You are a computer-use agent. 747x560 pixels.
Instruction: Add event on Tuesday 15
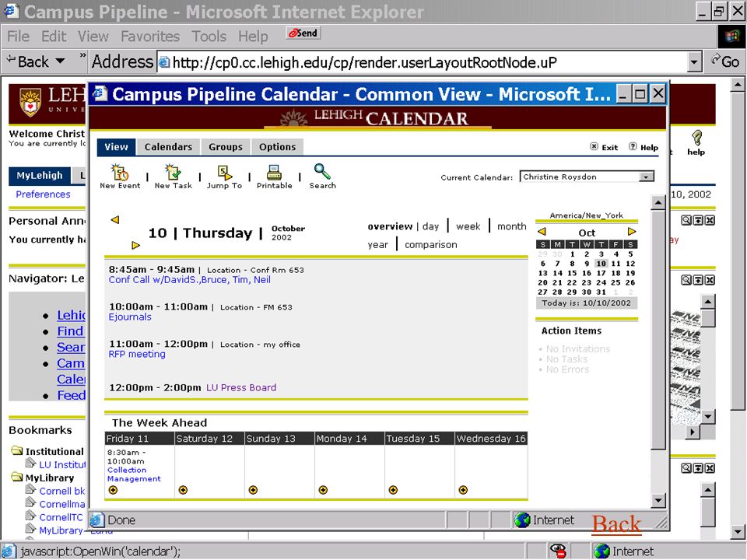(393, 490)
